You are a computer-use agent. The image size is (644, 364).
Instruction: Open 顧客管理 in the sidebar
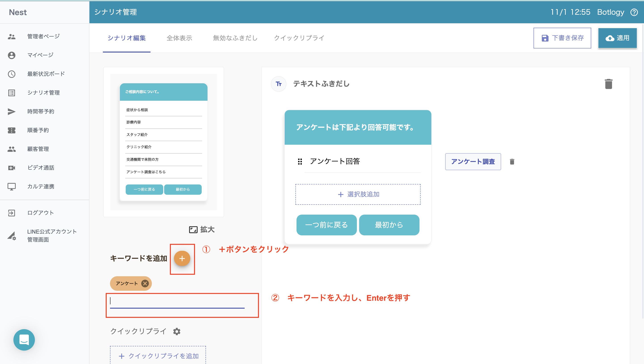pyautogui.click(x=38, y=149)
